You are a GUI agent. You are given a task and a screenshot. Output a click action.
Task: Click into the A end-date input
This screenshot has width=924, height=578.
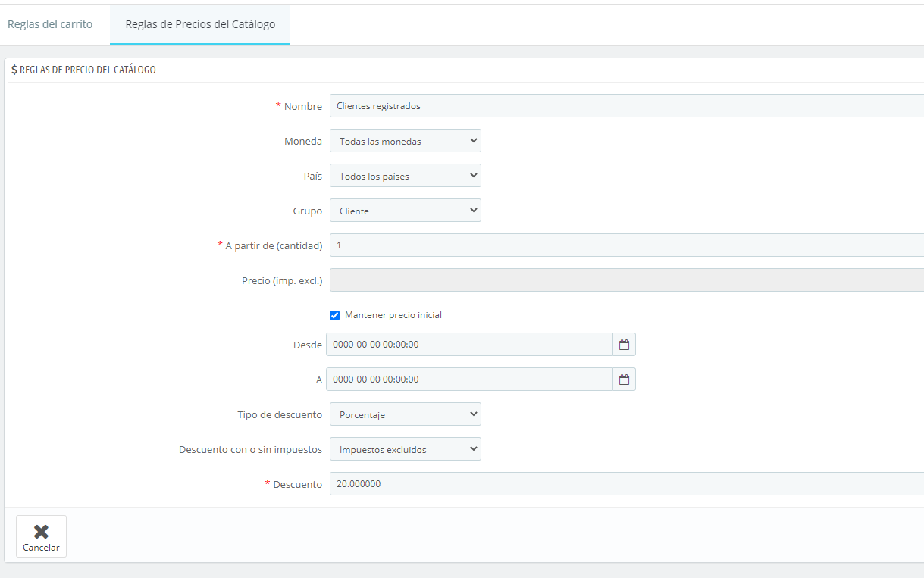point(468,380)
